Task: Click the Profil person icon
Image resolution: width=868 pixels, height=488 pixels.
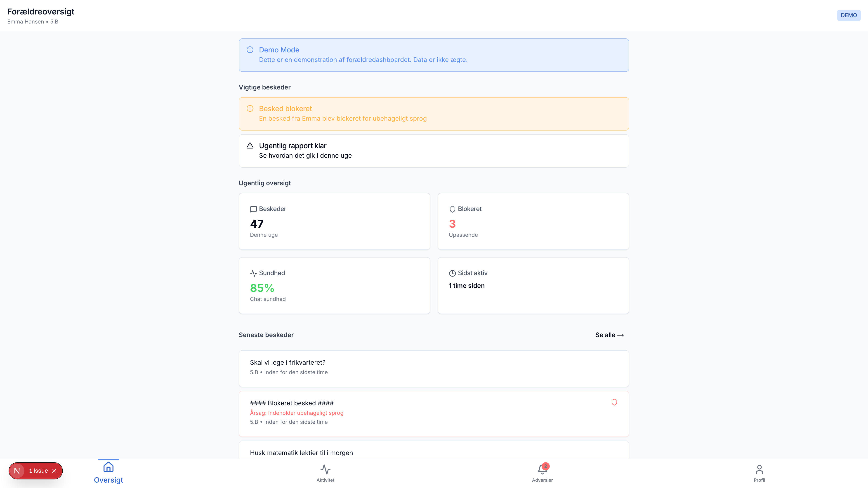Action: point(759,469)
